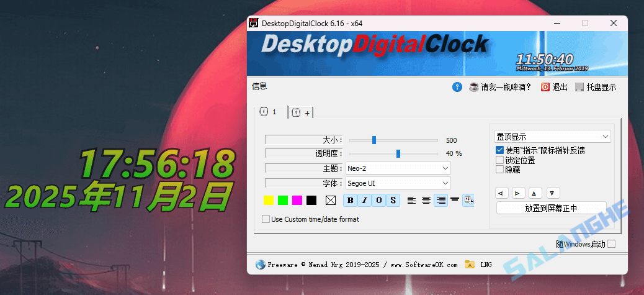Click the coffee cup beer donation icon
This screenshot has width=644, height=295.
474,87
